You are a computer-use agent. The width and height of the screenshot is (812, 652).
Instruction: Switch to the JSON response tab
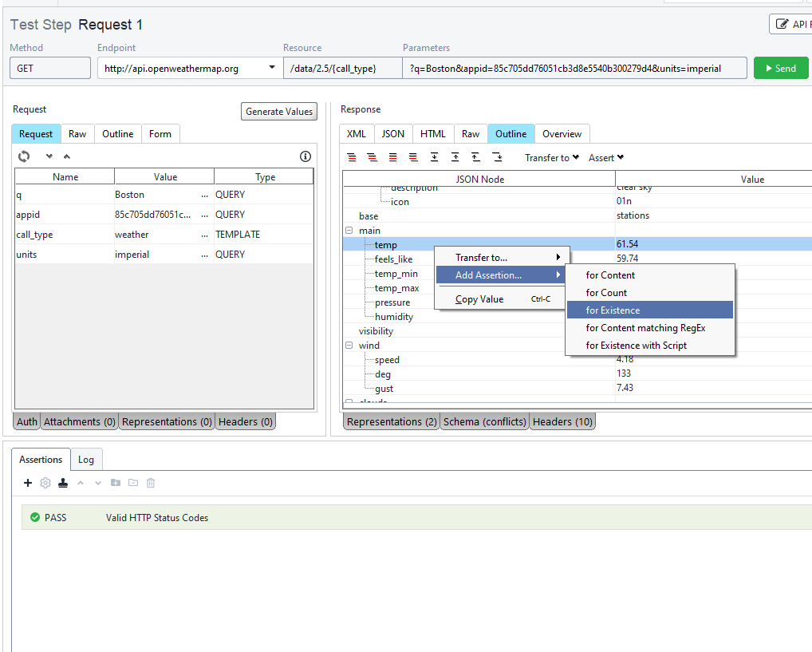pyautogui.click(x=392, y=133)
